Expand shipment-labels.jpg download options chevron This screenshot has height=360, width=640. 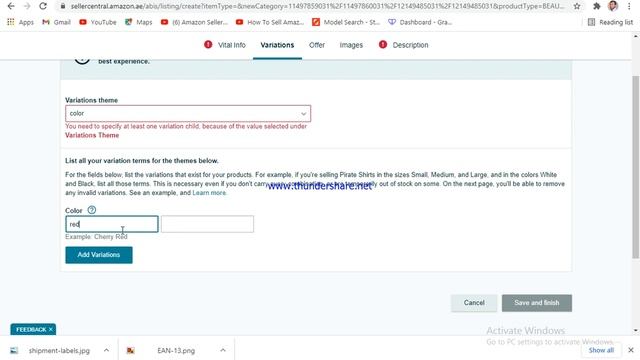tap(106, 350)
